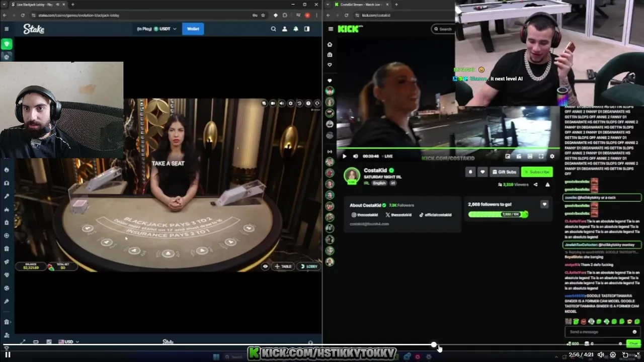Toggle theatre mode on CostaKid stream

point(530,156)
